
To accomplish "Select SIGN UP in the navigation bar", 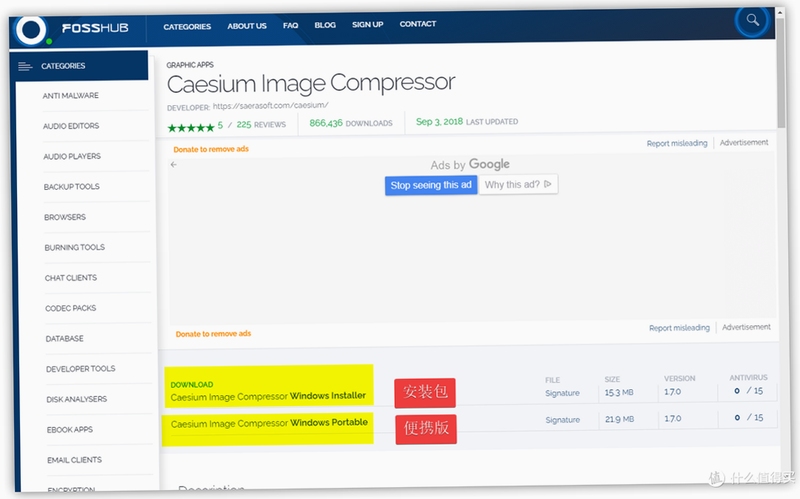I will click(367, 24).
